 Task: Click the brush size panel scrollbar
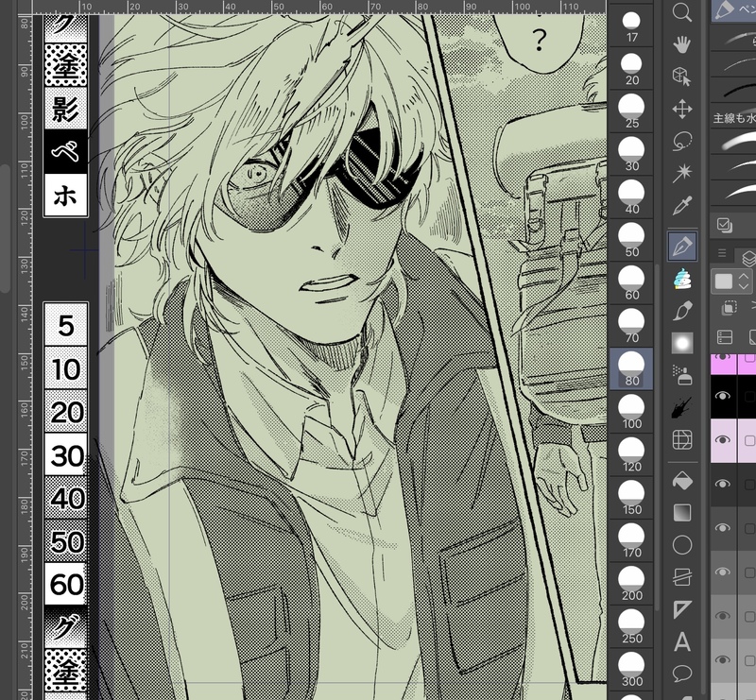pyautogui.click(x=657, y=436)
